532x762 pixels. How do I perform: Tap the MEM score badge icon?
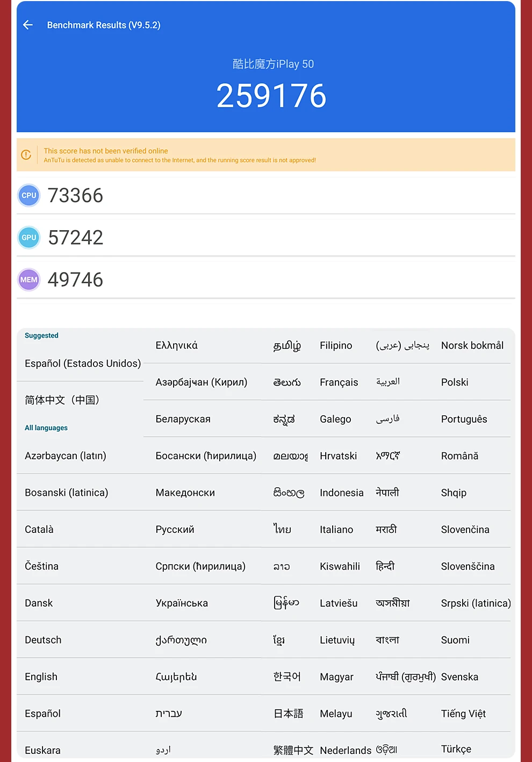click(29, 280)
